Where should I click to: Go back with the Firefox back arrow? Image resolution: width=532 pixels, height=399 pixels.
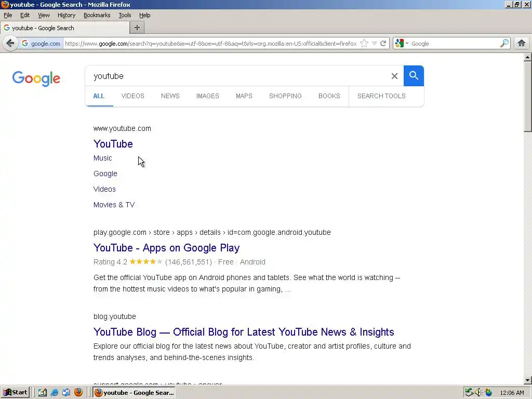pyautogui.click(x=10, y=44)
